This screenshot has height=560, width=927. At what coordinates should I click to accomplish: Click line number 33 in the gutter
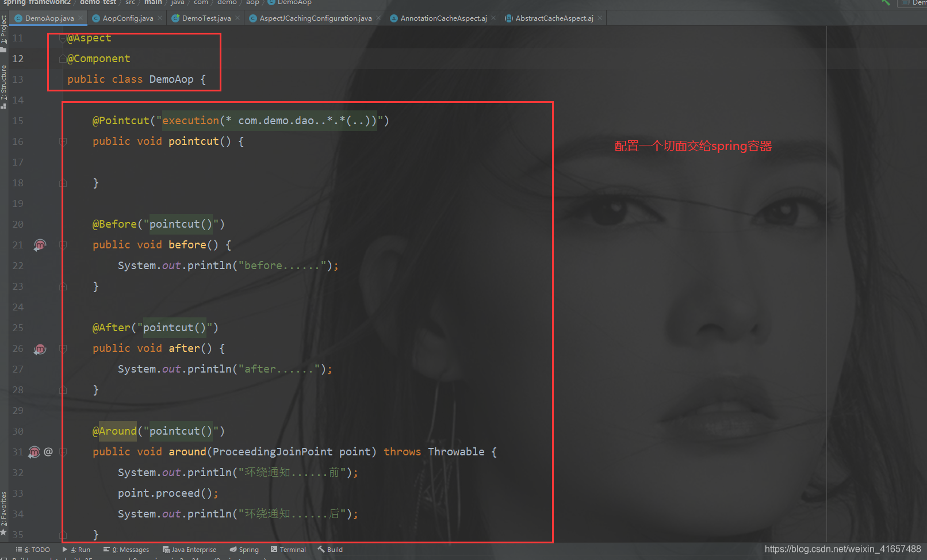click(x=18, y=493)
